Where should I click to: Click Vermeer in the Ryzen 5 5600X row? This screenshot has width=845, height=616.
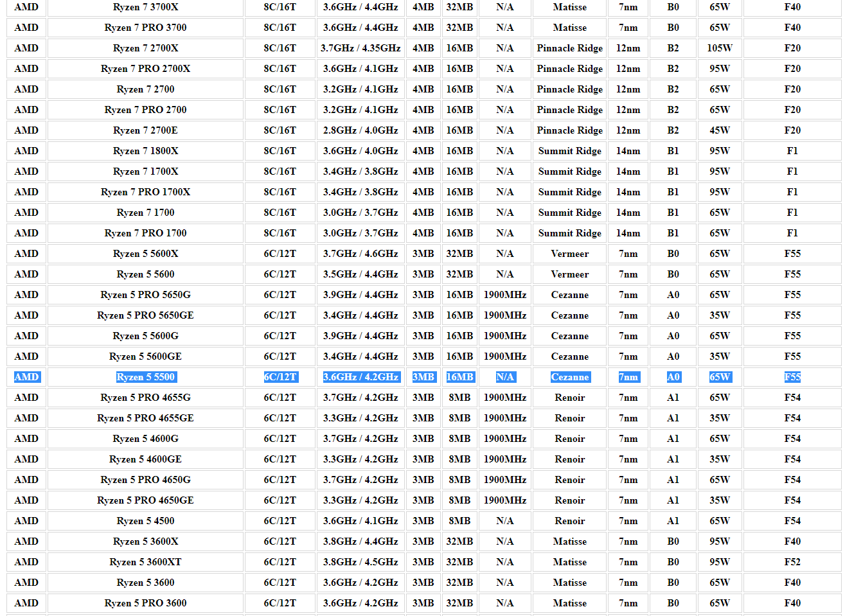[570, 254]
